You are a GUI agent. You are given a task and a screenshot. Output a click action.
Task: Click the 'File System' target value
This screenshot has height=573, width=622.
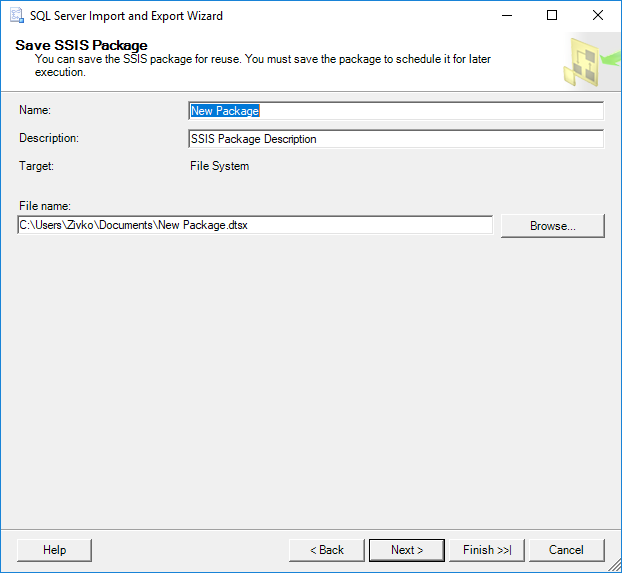pyautogui.click(x=219, y=166)
